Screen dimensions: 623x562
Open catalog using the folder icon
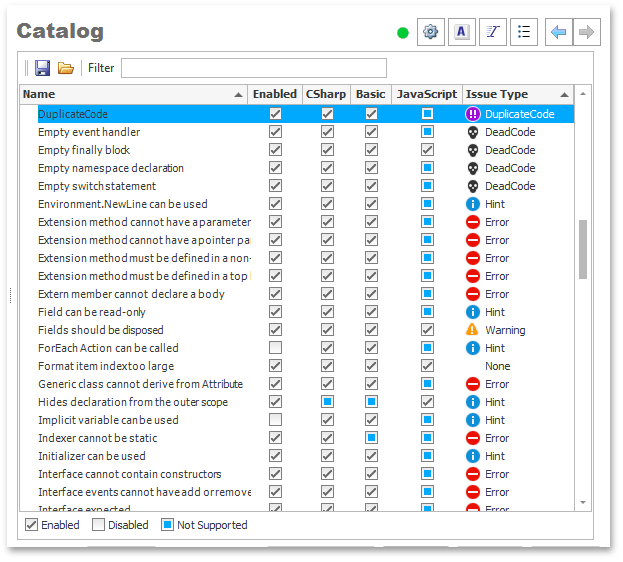pos(66,68)
